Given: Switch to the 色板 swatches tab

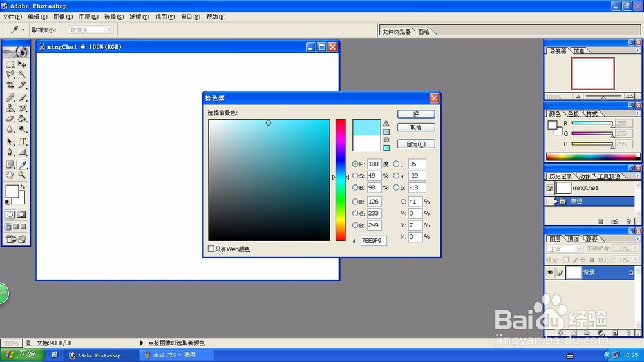Looking at the screenshot, I should [573, 113].
